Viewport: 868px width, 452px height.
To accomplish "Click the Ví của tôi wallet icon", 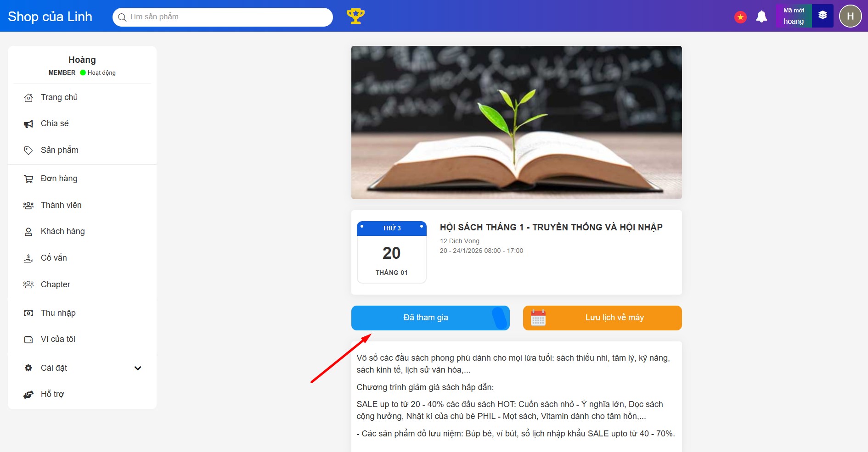I will point(28,340).
